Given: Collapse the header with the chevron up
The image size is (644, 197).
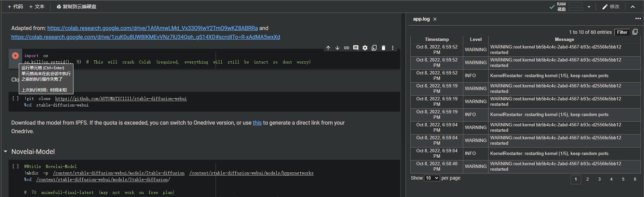Looking at the screenshot, I should pos(633,7).
